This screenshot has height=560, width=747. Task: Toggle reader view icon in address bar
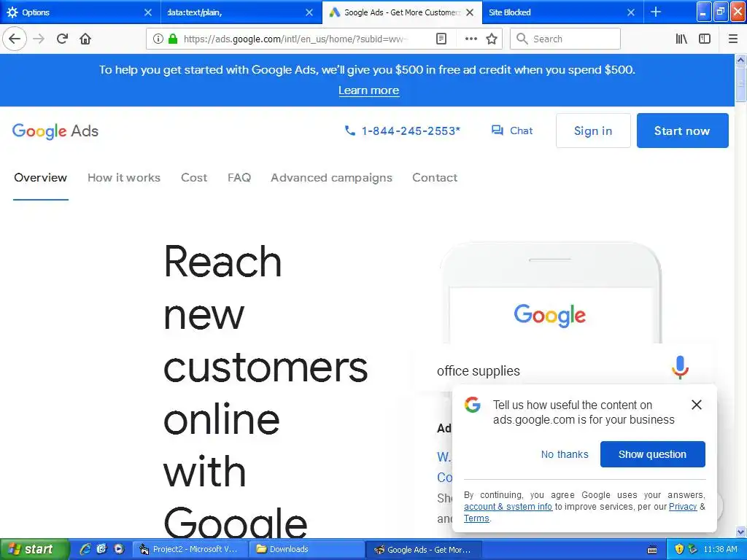coord(441,39)
